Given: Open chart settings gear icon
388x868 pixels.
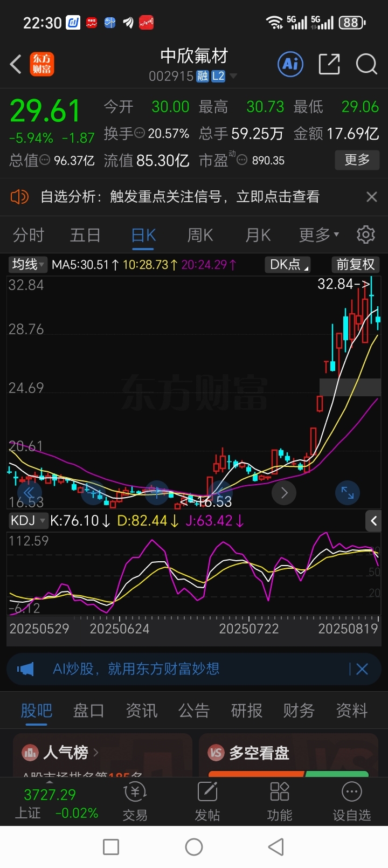Looking at the screenshot, I should coord(366,235).
